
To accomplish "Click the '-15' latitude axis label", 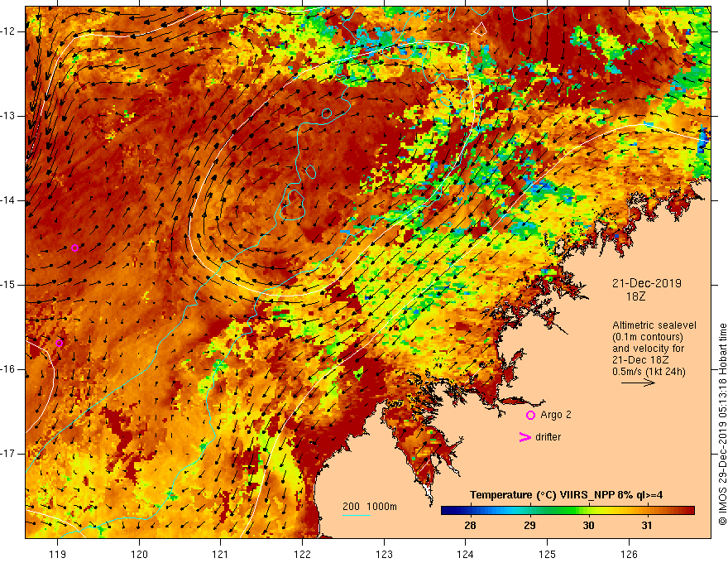I will click(x=8, y=285).
